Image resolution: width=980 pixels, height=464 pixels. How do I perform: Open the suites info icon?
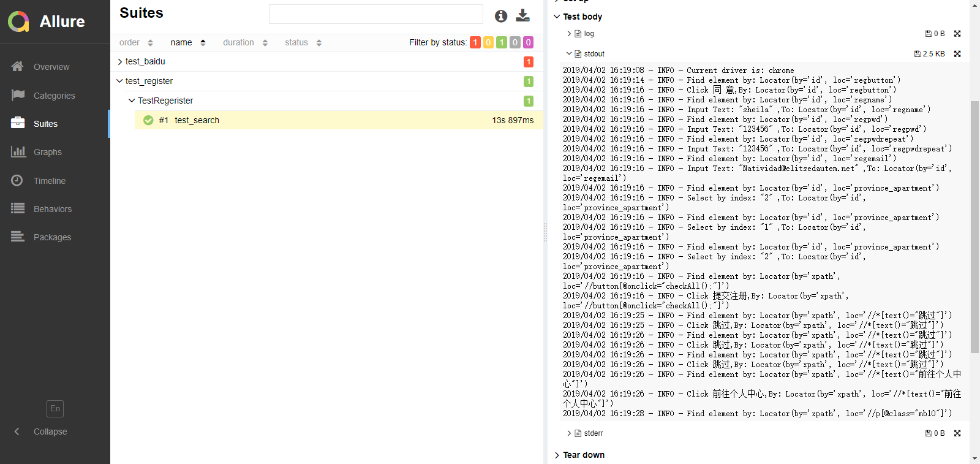(501, 16)
